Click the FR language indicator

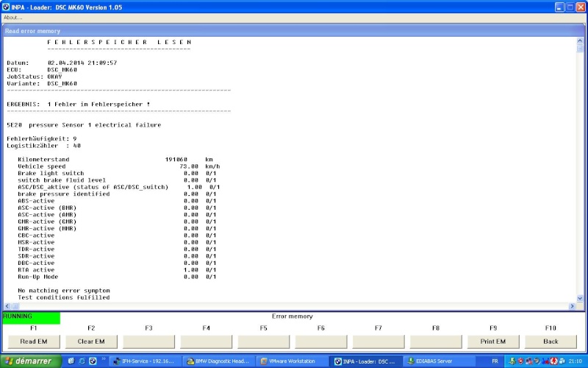(495, 361)
